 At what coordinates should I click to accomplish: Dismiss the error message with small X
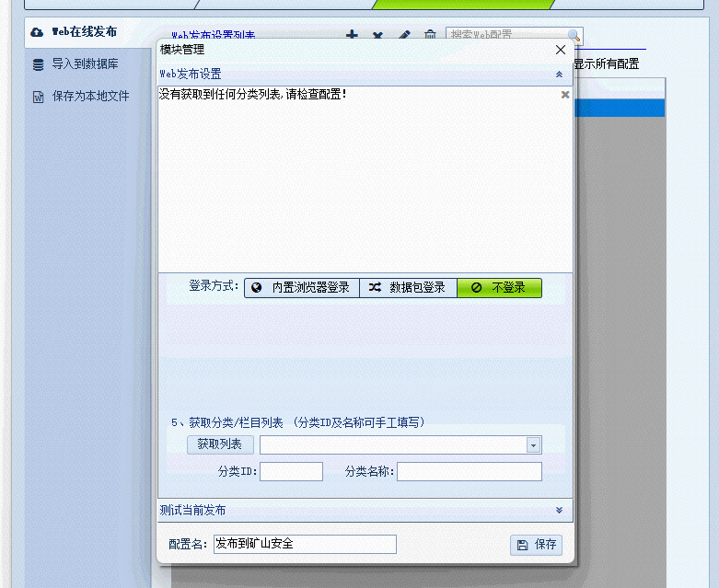(565, 94)
